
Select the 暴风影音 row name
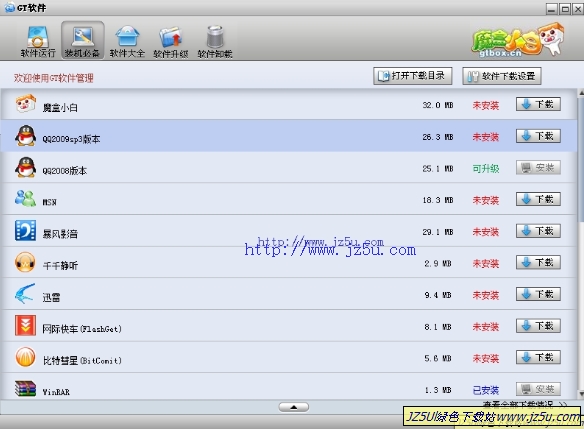(x=60, y=234)
